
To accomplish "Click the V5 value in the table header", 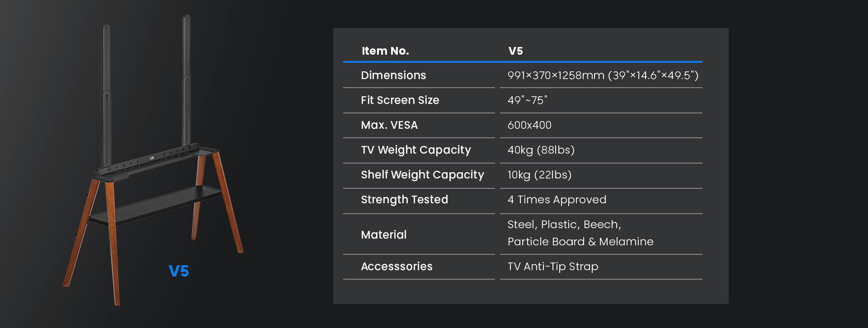I will pos(515,51).
